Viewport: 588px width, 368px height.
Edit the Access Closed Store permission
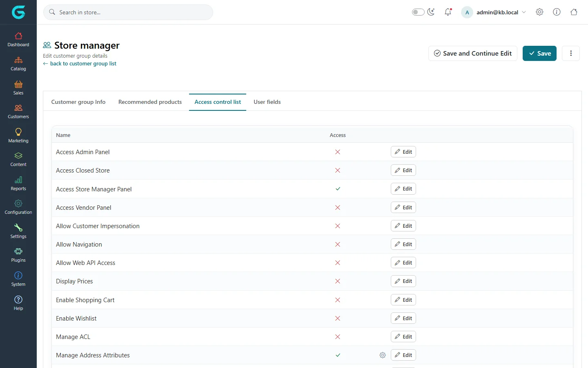pos(403,170)
